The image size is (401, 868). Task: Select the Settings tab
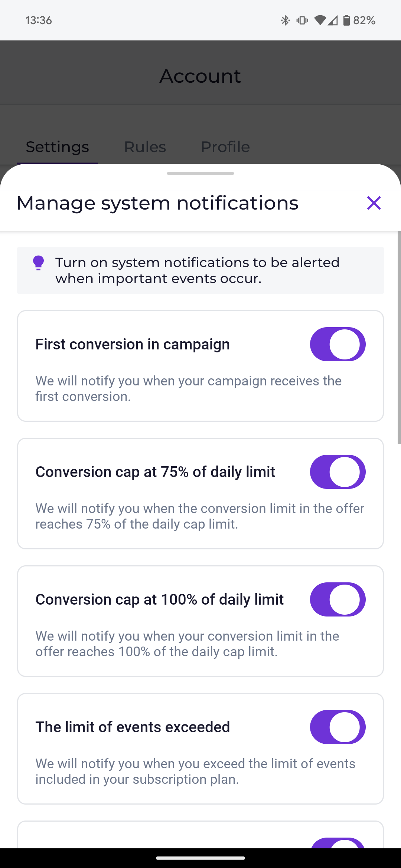click(x=58, y=147)
